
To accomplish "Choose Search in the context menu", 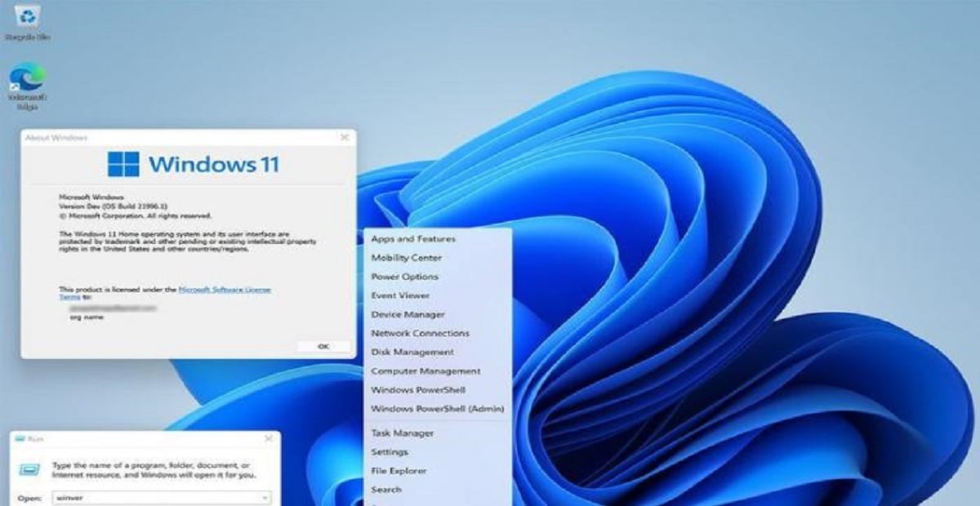I will coord(386,490).
